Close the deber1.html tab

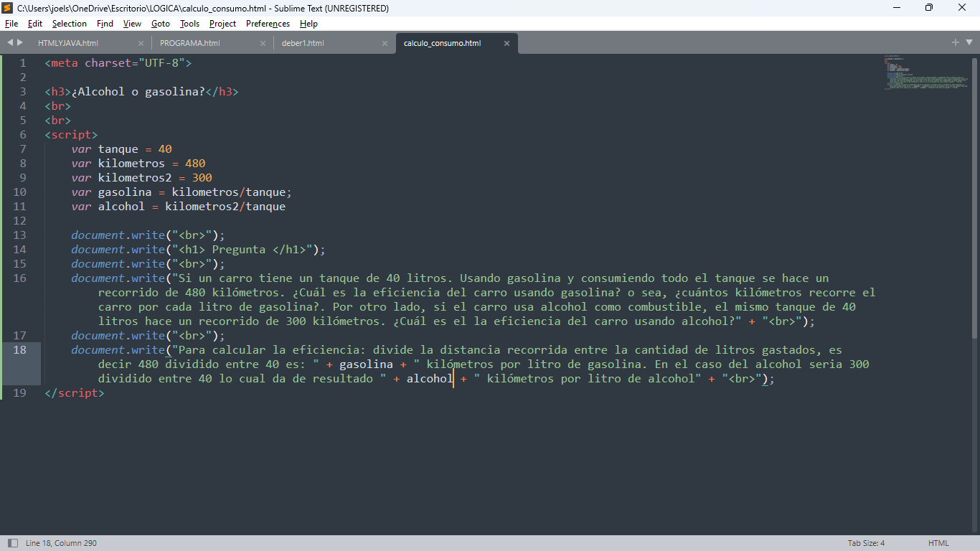pyautogui.click(x=385, y=43)
